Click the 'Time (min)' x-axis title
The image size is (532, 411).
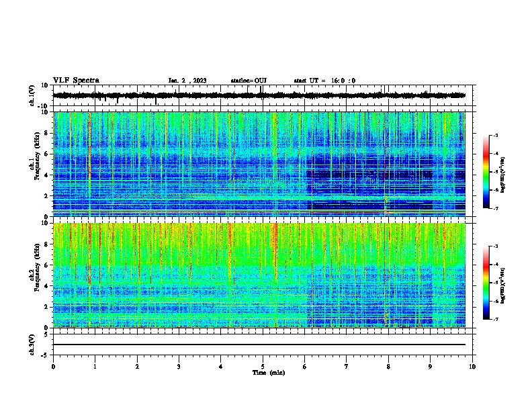269,373
